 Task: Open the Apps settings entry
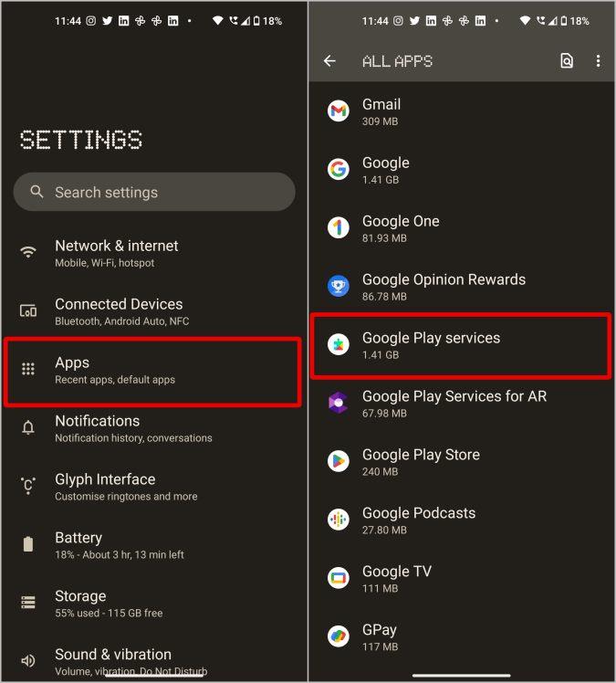pos(152,372)
